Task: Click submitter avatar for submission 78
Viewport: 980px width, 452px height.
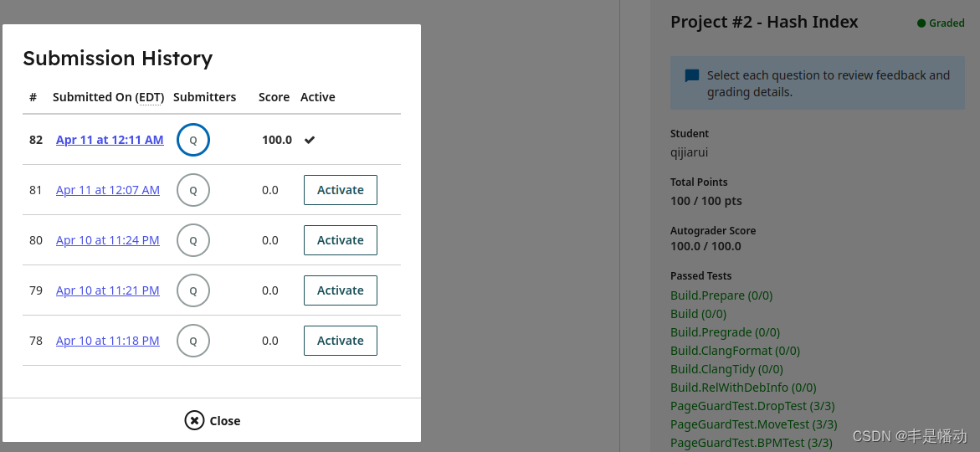Action: (193, 341)
